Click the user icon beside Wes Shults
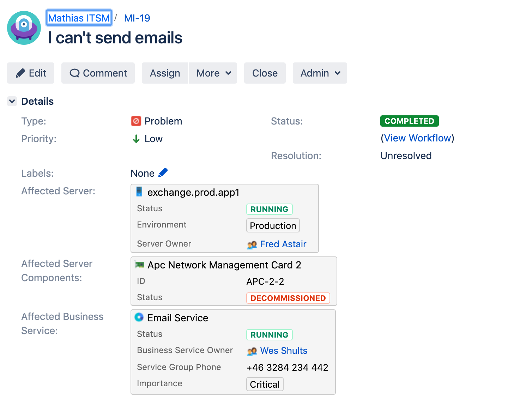This screenshot has width=532, height=400. point(252,351)
